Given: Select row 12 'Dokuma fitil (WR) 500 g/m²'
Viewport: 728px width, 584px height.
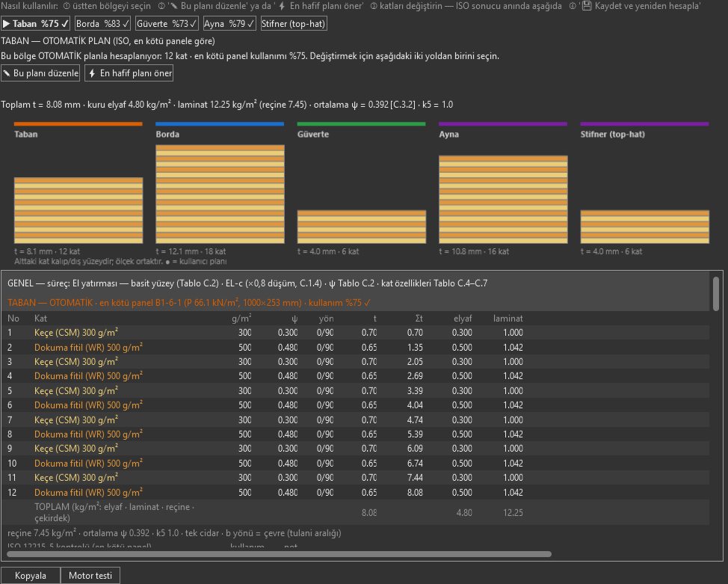Looking at the screenshot, I should (x=355, y=493).
